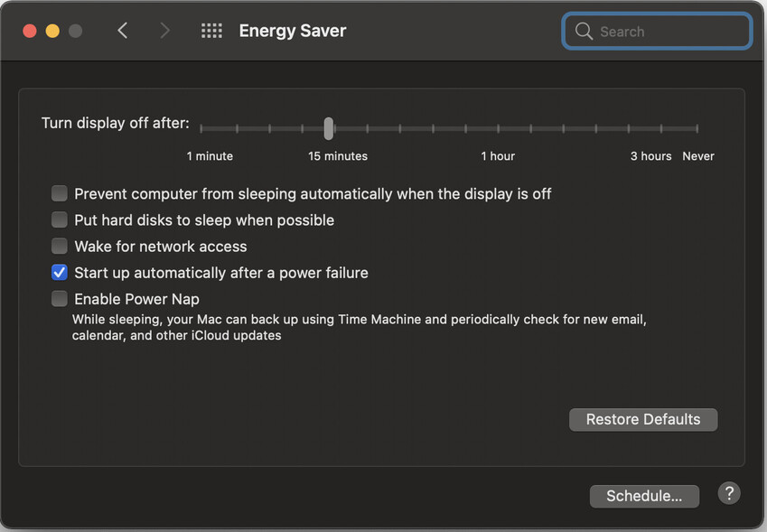
Task: Set display-off slider to 3 hours tick
Action: tap(661, 128)
